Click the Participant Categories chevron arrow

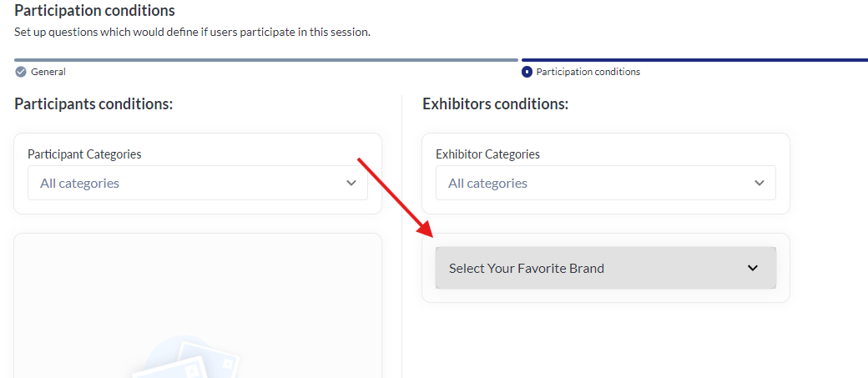click(x=351, y=184)
